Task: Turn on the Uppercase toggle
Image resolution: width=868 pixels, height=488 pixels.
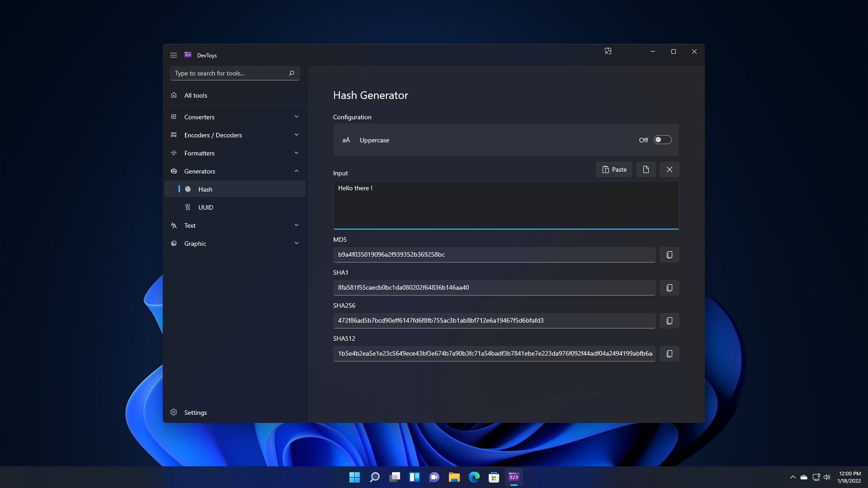Action: (x=662, y=140)
